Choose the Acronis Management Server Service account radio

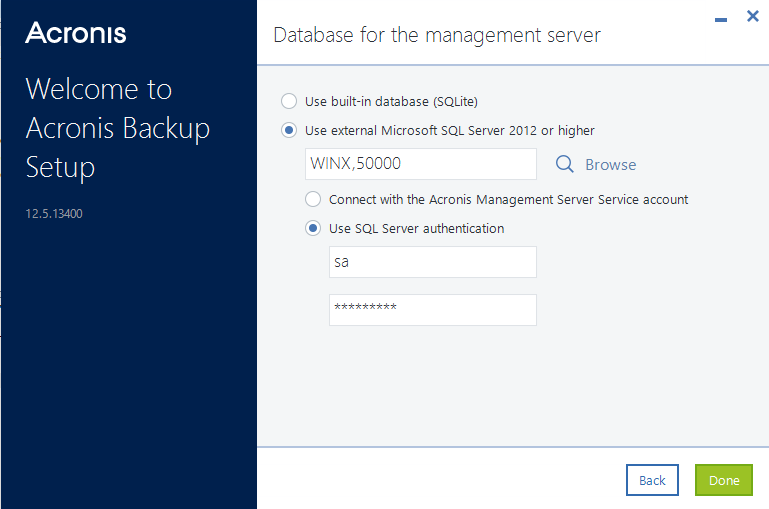[x=313, y=199]
